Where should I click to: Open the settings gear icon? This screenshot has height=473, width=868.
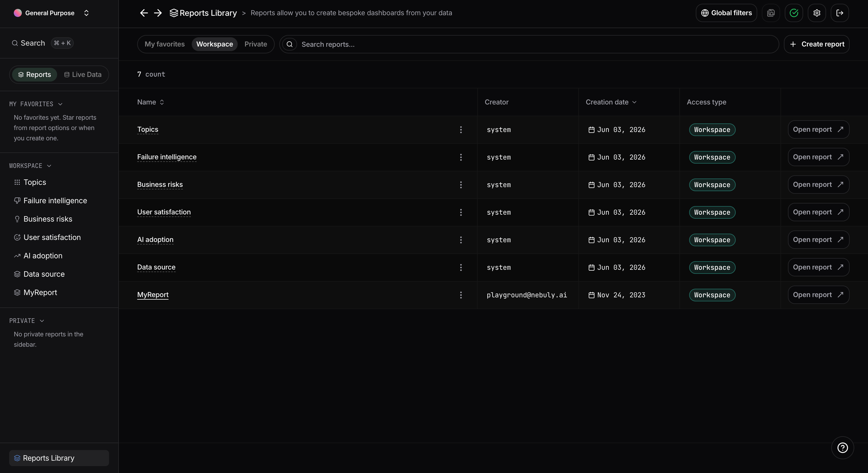(x=816, y=13)
